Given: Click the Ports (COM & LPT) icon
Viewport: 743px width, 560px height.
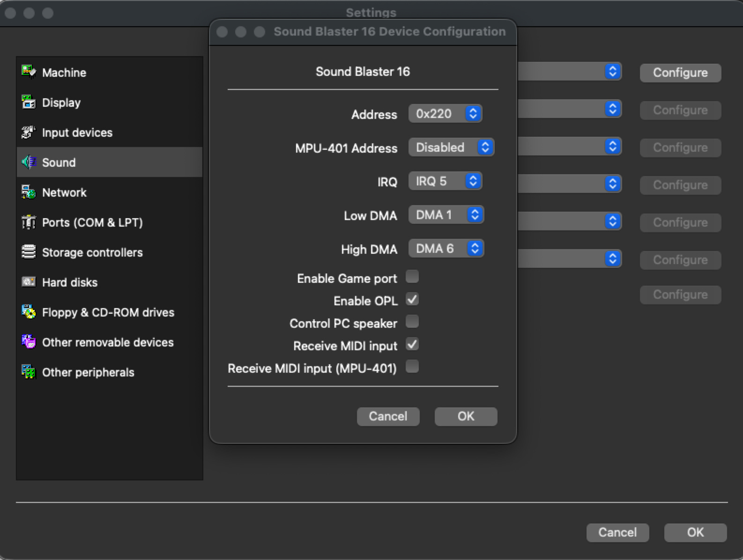Looking at the screenshot, I should (x=29, y=222).
